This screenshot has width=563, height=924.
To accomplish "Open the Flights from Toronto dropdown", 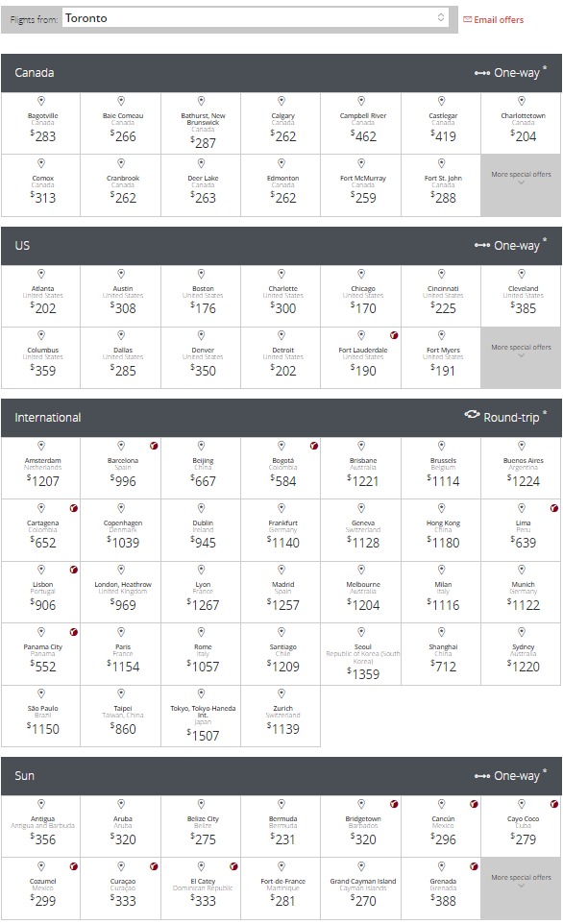I will point(255,18).
